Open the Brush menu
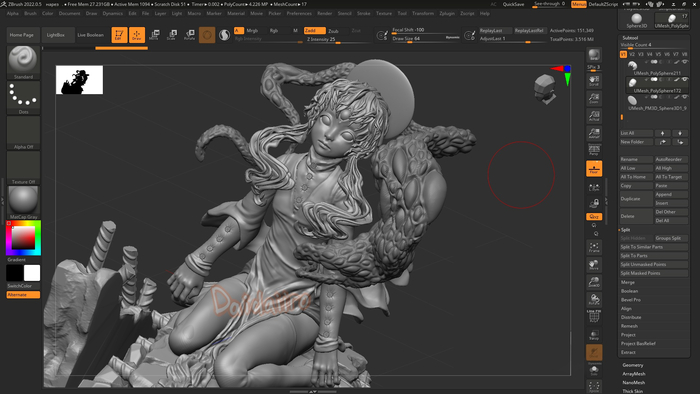This screenshot has height=394, width=700. [x=30, y=13]
